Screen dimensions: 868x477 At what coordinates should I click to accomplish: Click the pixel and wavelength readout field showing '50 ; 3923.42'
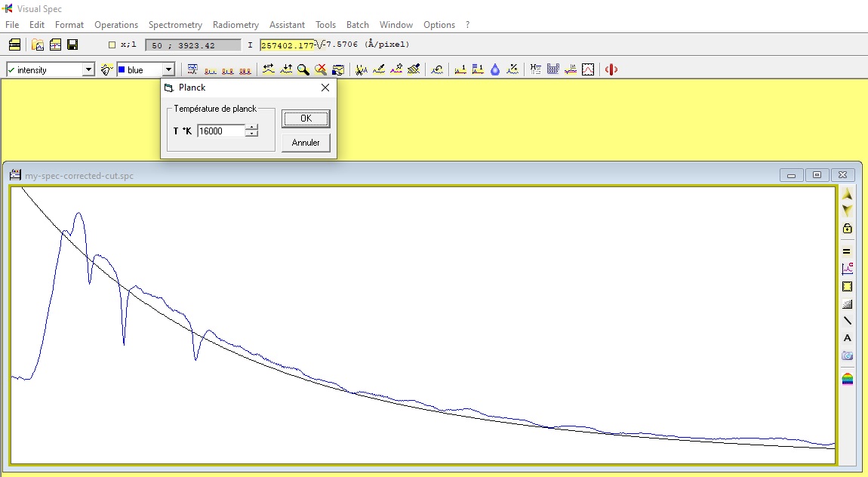[192, 45]
